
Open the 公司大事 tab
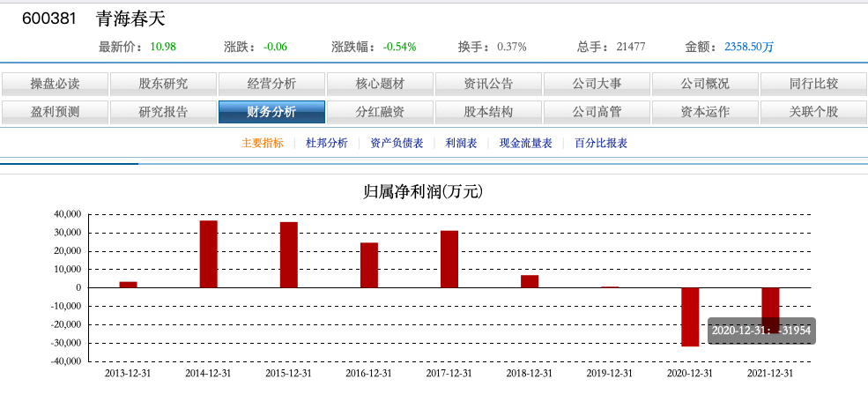tap(597, 84)
